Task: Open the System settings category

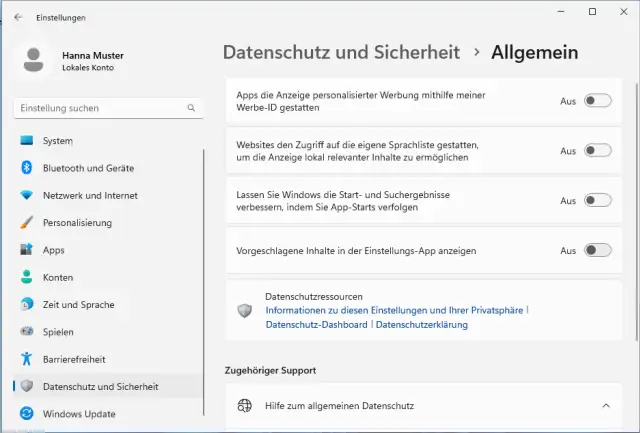Action: point(57,141)
